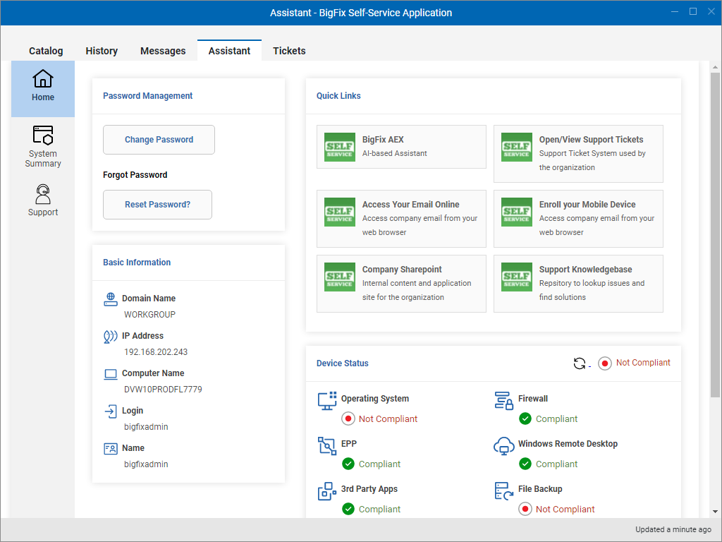Click the scrollbar up arrow
This screenshot has width=722, height=542.
click(x=715, y=67)
